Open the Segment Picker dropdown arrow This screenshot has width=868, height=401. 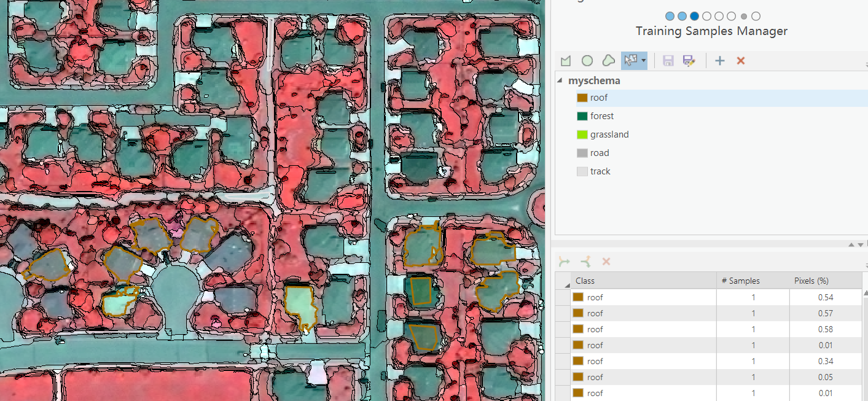643,60
